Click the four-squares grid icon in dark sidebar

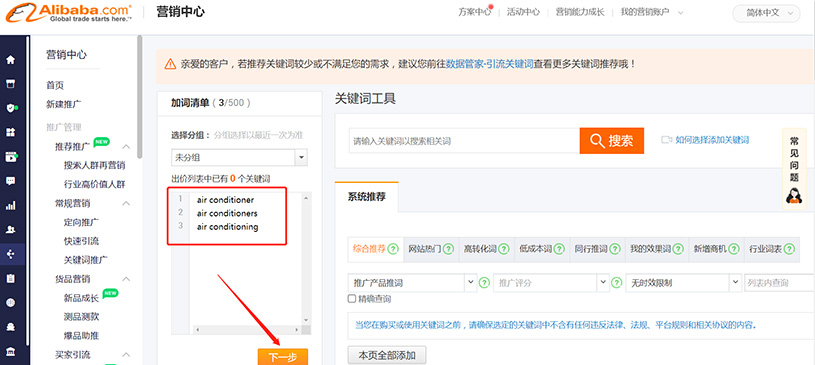[x=10, y=133]
